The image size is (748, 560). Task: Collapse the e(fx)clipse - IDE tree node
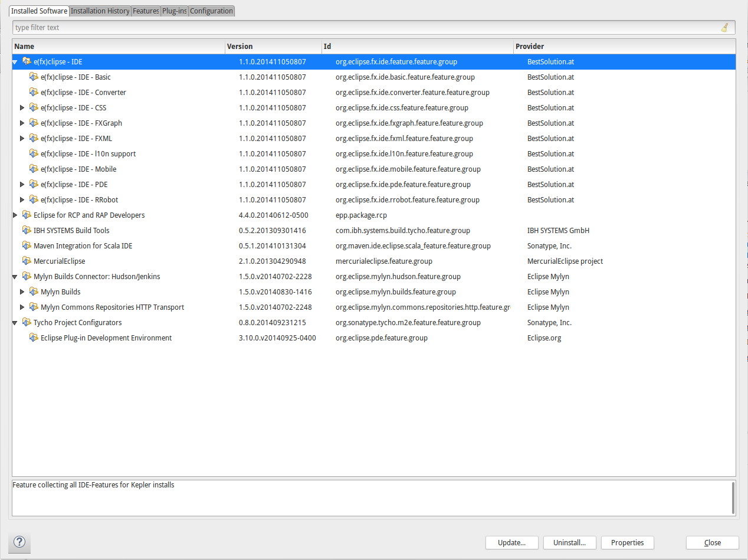coord(15,62)
